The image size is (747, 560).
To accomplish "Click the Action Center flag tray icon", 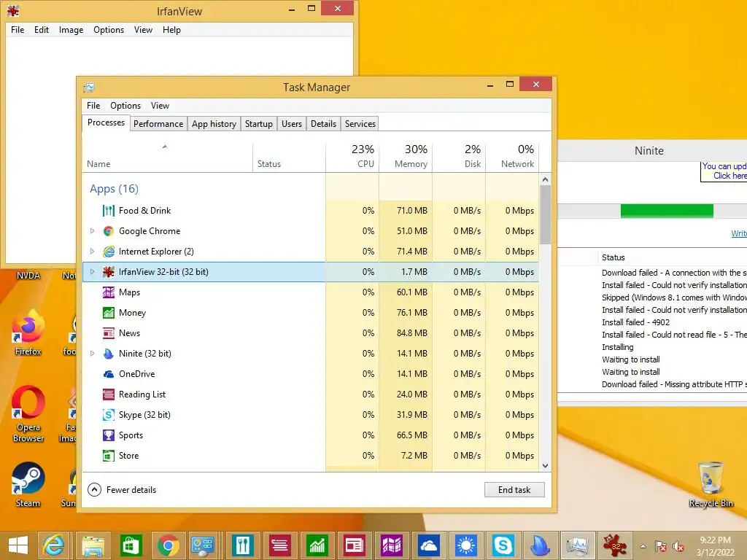I will point(661,546).
